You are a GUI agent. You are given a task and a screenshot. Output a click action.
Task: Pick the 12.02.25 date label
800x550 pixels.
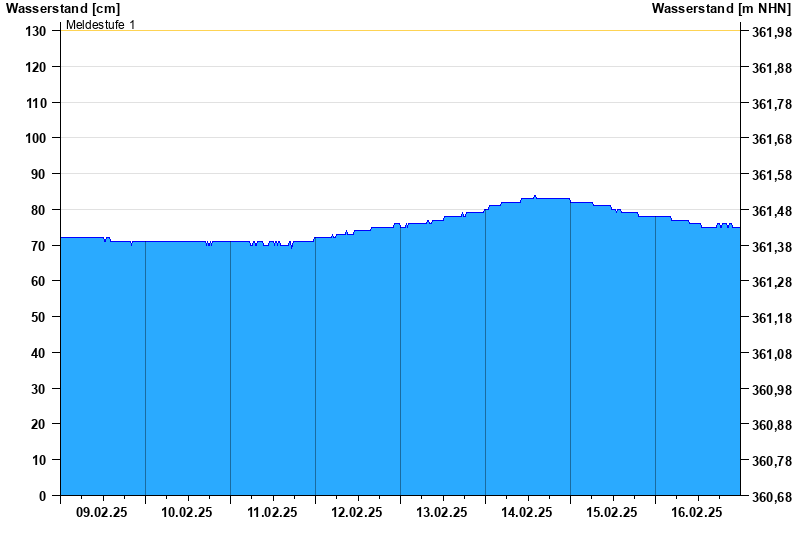click(357, 512)
